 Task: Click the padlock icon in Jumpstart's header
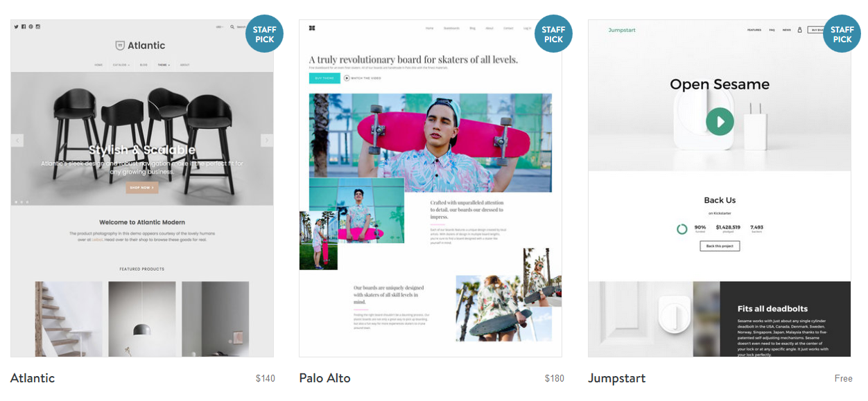800,30
